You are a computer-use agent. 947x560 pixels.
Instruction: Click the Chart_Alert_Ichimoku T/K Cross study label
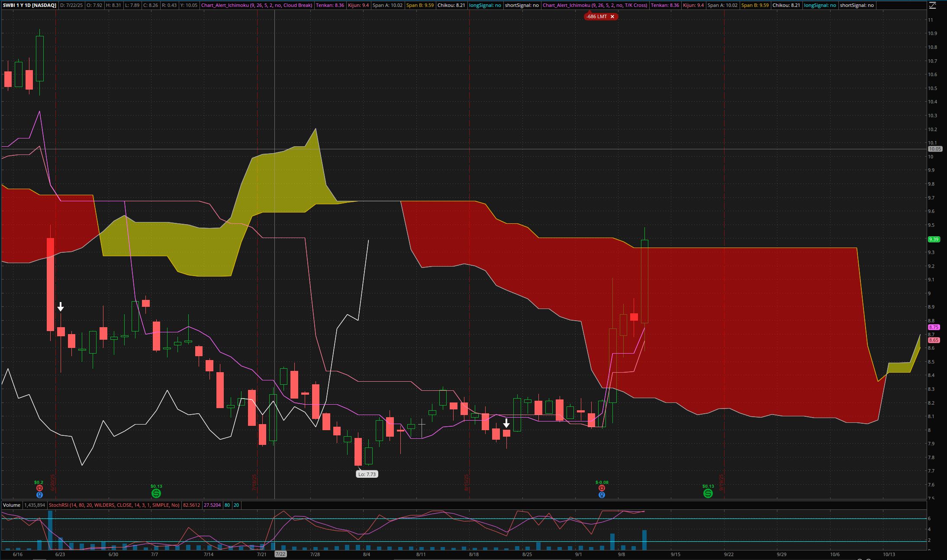(x=595, y=5)
